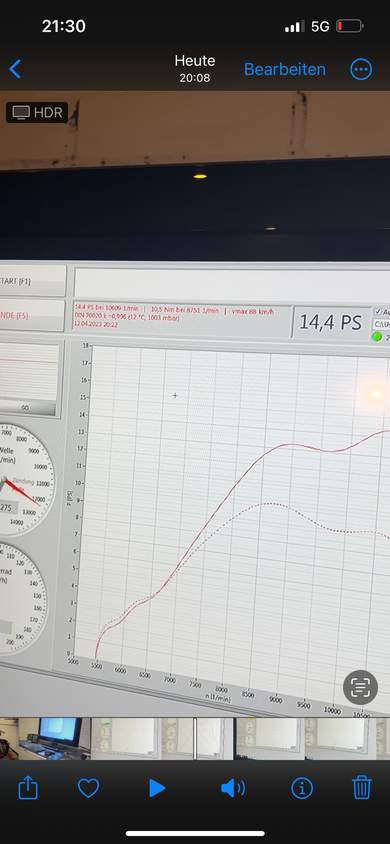This screenshot has height=844, width=390.
Task: Tap the share icon
Action: click(28, 788)
